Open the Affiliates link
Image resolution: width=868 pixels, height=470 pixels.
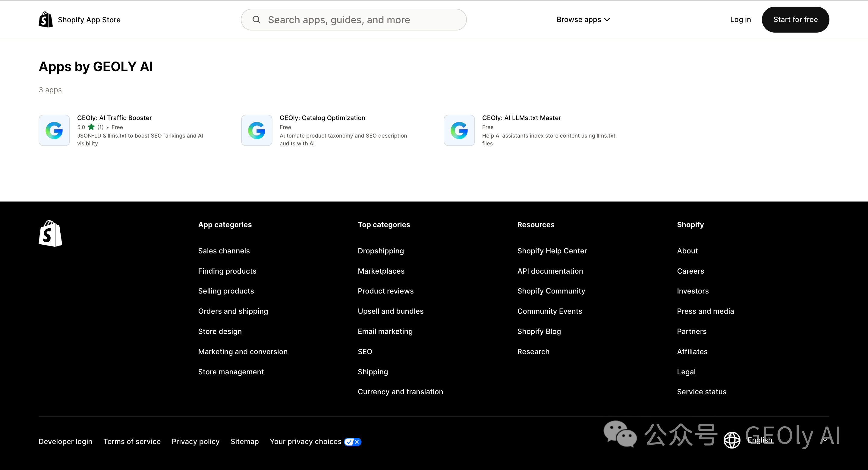693,352
